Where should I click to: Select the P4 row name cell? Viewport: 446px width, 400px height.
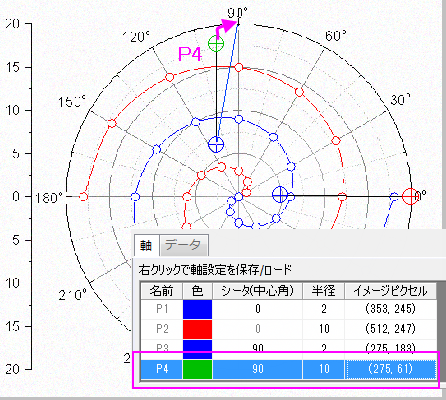point(162,369)
